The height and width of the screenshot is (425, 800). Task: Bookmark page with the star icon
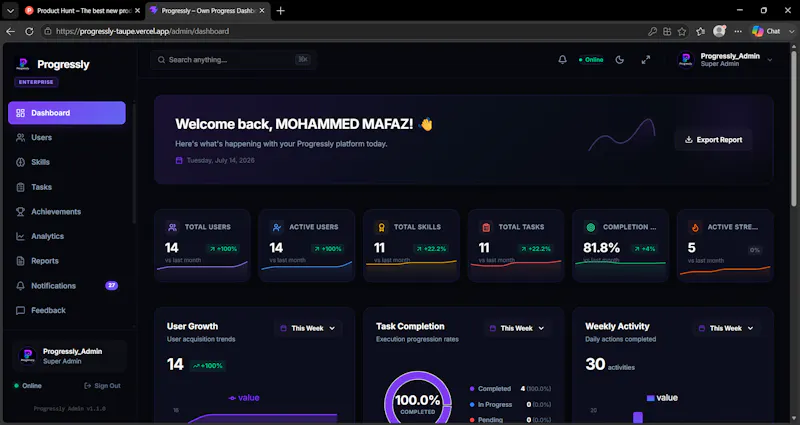pos(682,32)
